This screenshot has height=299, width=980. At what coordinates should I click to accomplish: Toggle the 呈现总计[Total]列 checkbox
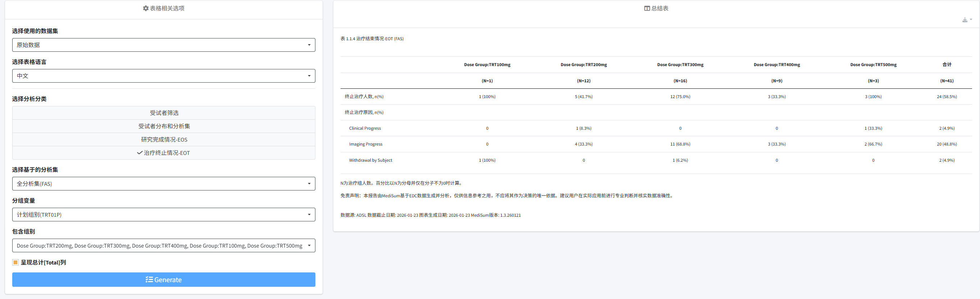click(15, 263)
